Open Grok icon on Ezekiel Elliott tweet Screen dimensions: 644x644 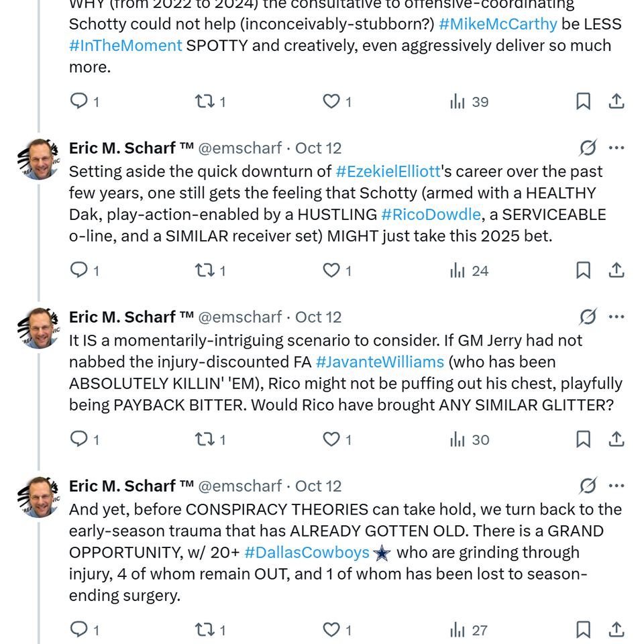pos(588,148)
